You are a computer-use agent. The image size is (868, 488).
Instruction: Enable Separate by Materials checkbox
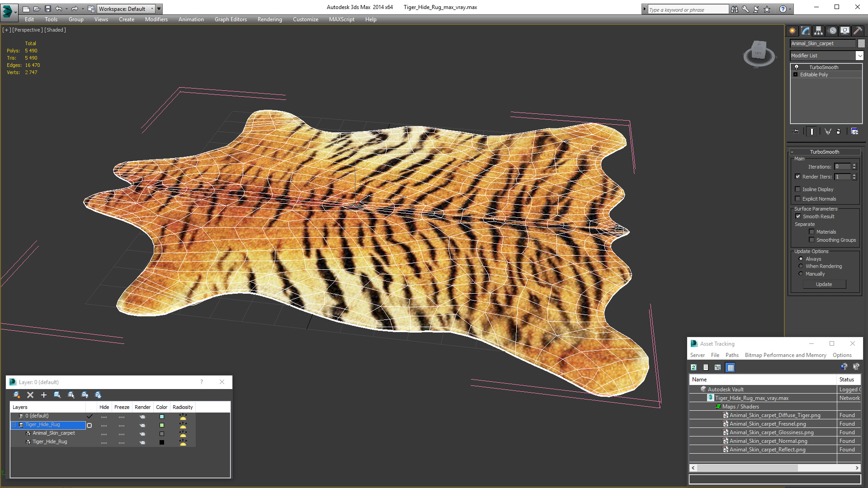[811, 232]
